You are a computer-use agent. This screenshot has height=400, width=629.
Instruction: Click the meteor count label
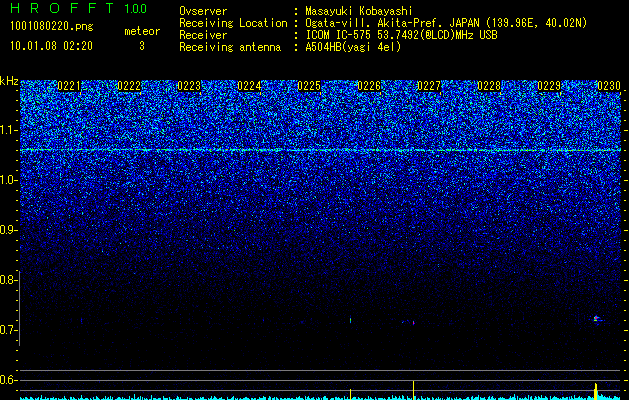click(142, 31)
